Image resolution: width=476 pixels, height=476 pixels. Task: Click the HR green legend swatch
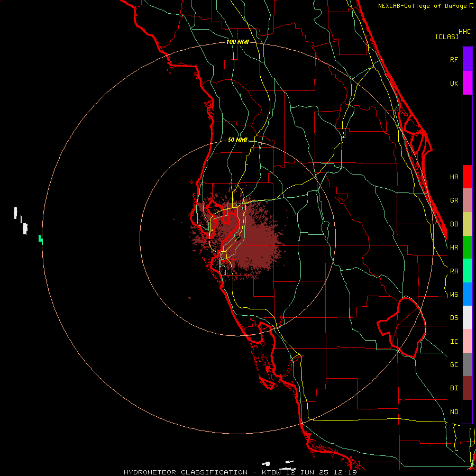pyautogui.click(x=467, y=248)
